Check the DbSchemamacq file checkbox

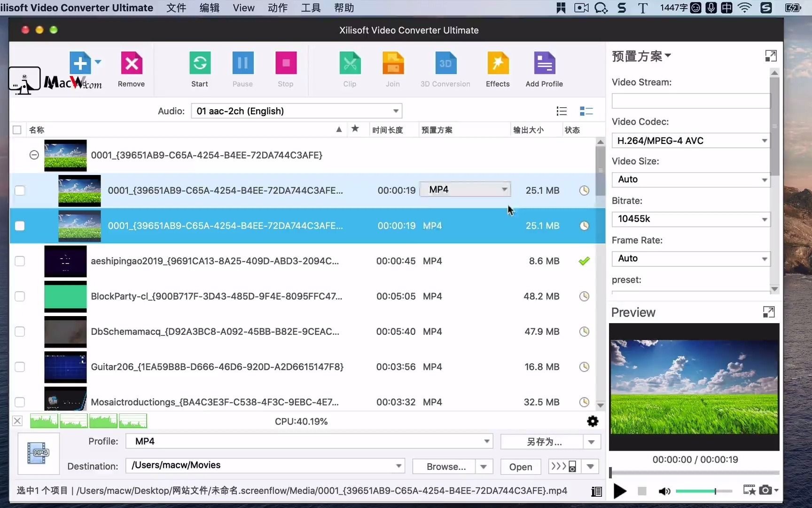click(x=20, y=332)
